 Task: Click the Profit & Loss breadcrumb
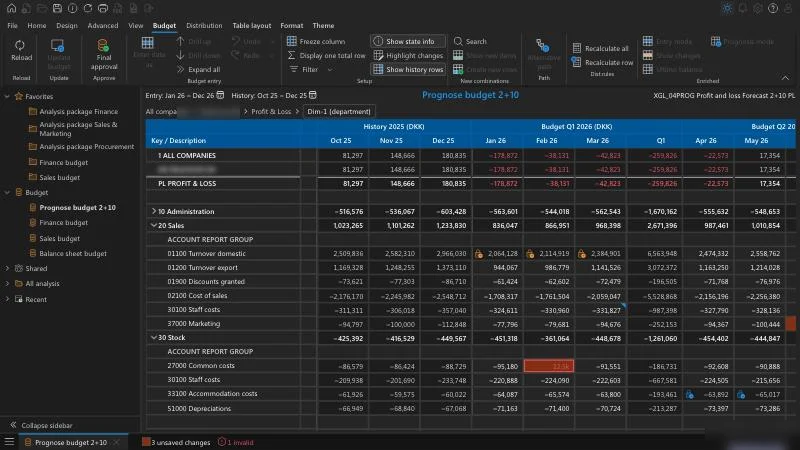[271, 111]
